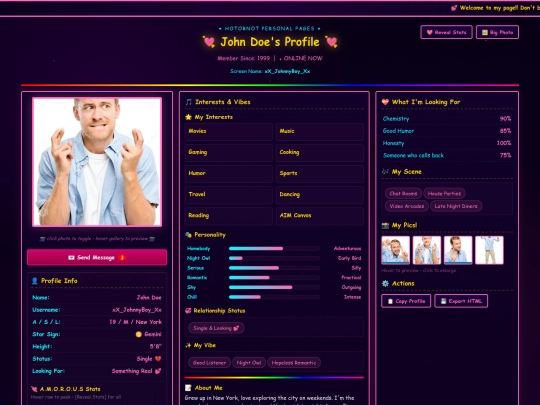
Task: Click the Night Owl vibe tag
Action: 249,363
